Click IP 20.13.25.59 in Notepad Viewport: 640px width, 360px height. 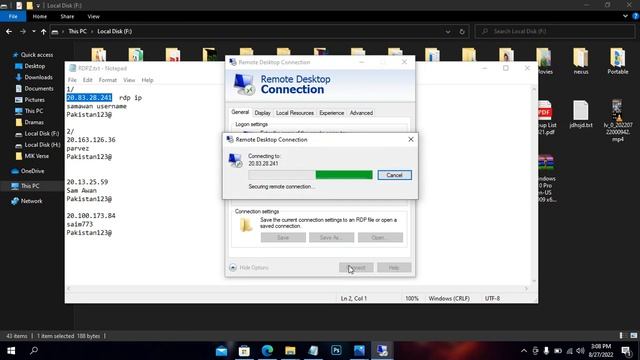[x=87, y=182]
